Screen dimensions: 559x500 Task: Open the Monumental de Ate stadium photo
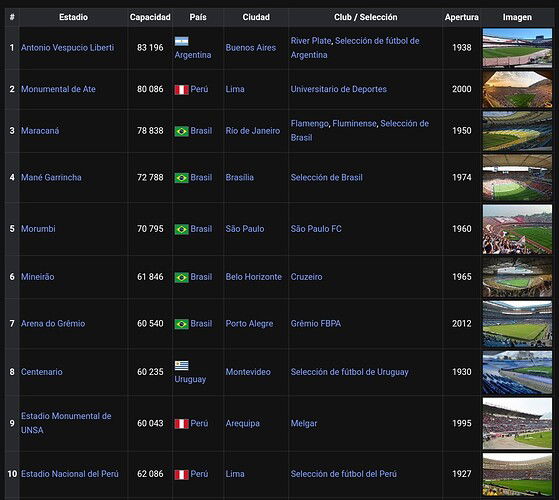click(x=517, y=89)
